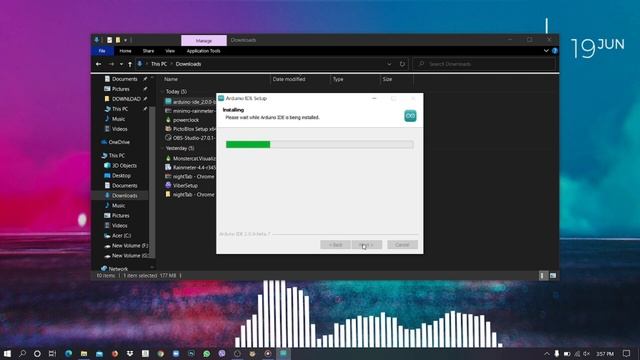Open WhatsApp from the taskbar
This screenshot has height=360, width=640.
[207, 353]
